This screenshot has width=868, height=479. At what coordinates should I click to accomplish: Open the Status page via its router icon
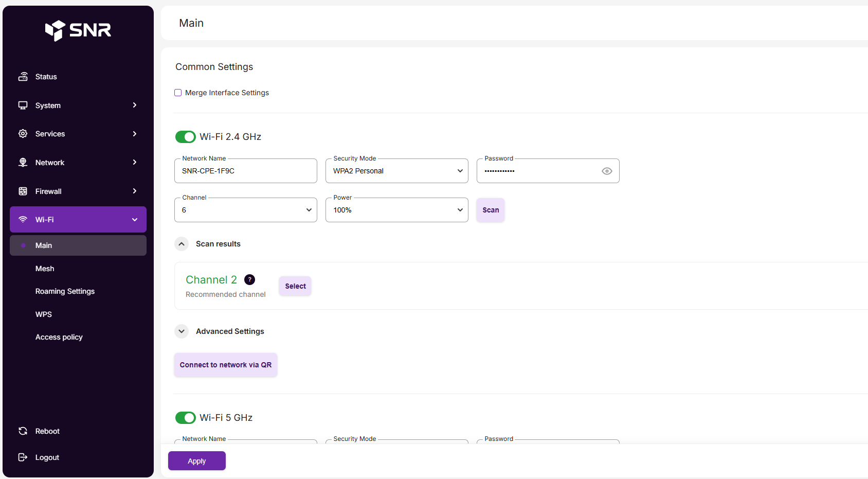click(x=23, y=77)
